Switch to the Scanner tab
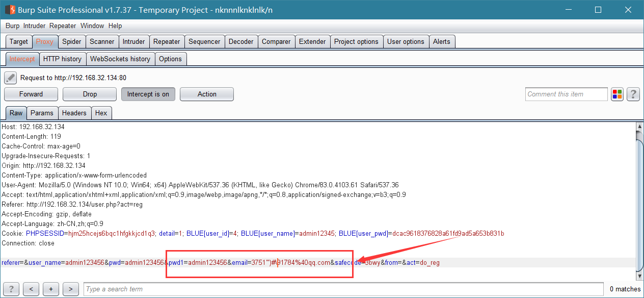The height and width of the screenshot is (298, 644). pos(102,42)
